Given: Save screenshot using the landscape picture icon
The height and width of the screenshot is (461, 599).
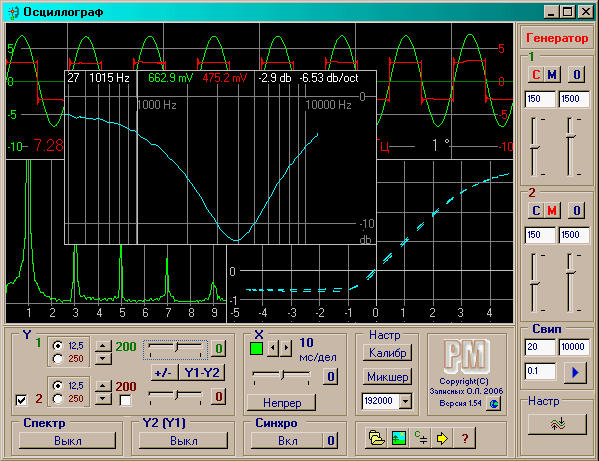Looking at the screenshot, I should [x=398, y=438].
